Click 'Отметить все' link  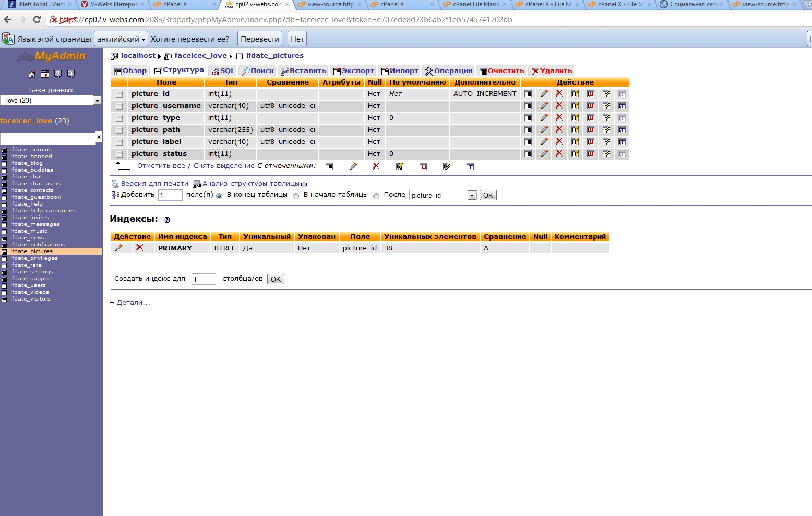point(161,166)
